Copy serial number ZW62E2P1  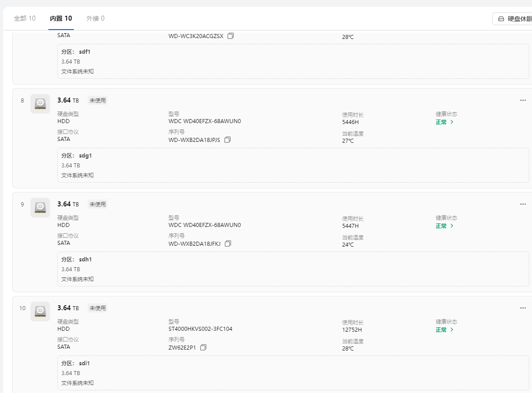[x=203, y=347]
